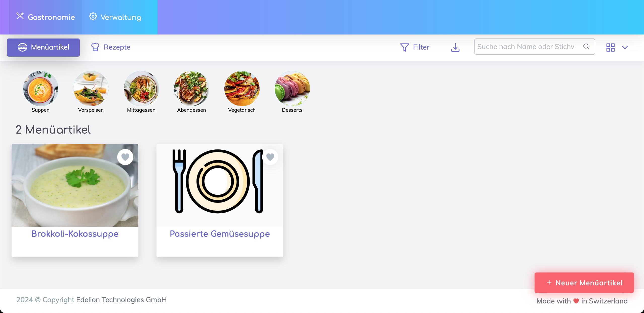Viewport: 644px width, 313px height.
Task: Choose the Vegetarisch category circle
Action: [242, 88]
